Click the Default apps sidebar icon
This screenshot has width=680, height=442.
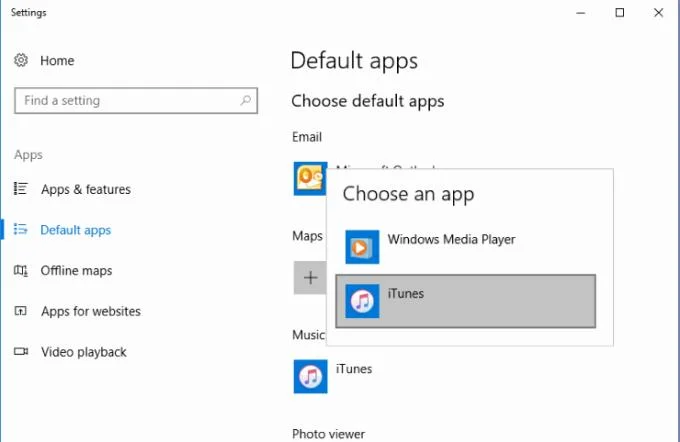(x=20, y=229)
